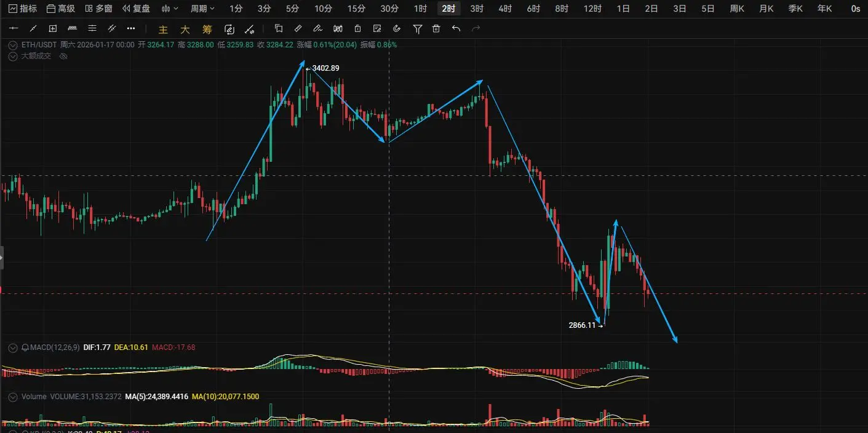Expand the 周期 period dropdown
The width and height of the screenshot is (868, 433).
[x=202, y=9]
